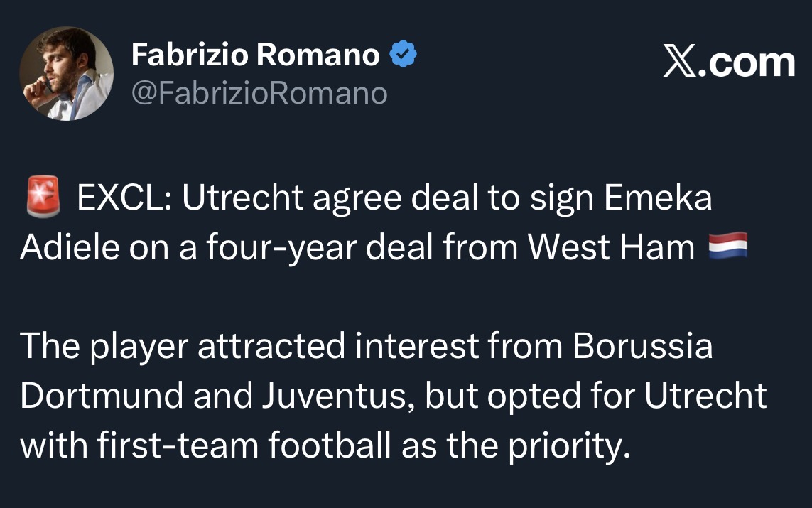The width and height of the screenshot is (812, 508).
Task: Click the phrase "first-team football"
Action: click(243, 445)
